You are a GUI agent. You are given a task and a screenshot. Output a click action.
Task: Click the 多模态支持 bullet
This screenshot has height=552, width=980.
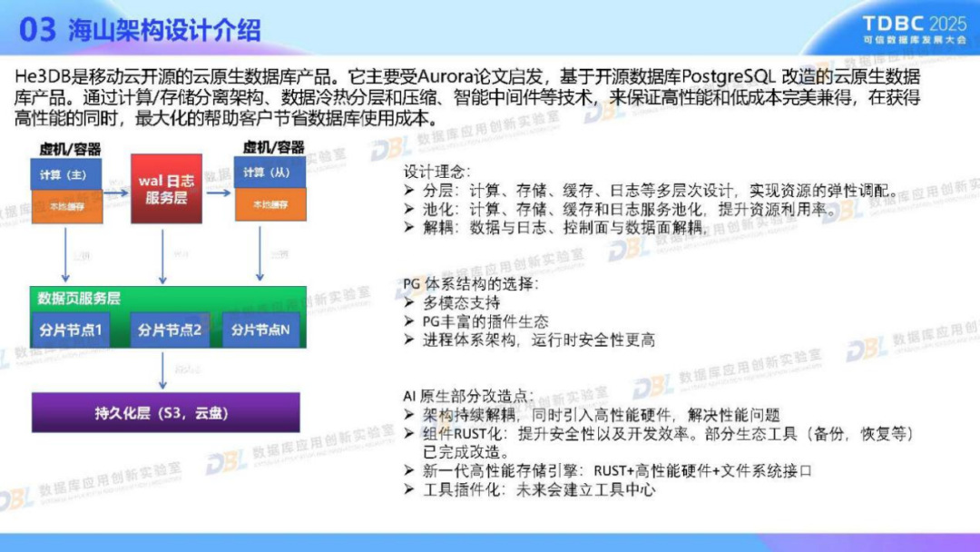[x=452, y=302]
